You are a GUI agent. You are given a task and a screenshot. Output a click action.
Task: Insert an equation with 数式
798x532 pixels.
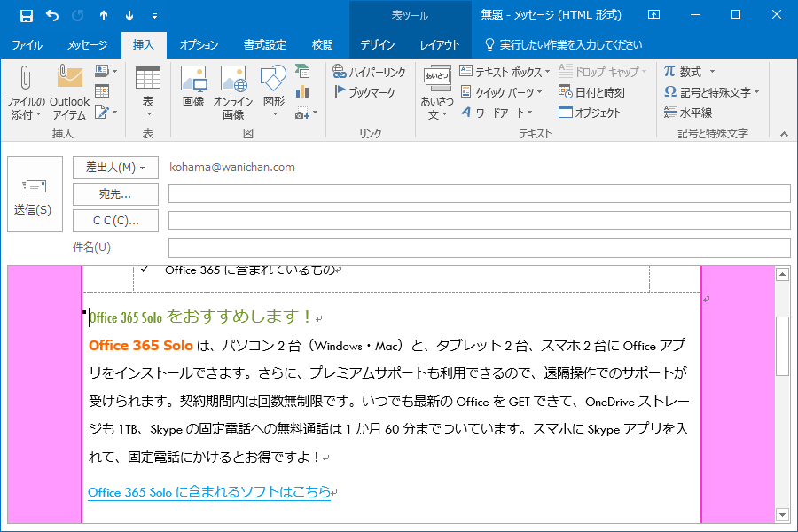(x=689, y=72)
